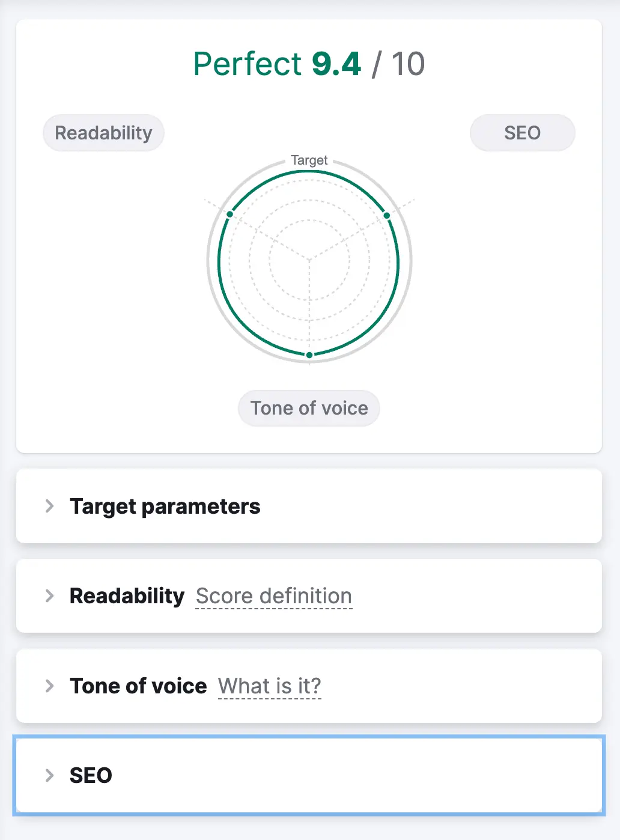The height and width of the screenshot is (840, 620).
Task: Click the bold Tone of voice section heading
Action: [138, 686]
